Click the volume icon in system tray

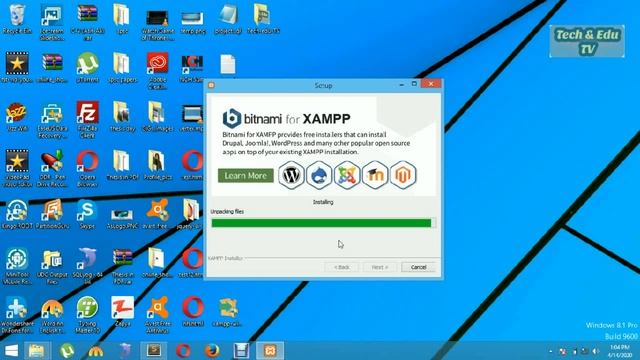tap(596, 351)
